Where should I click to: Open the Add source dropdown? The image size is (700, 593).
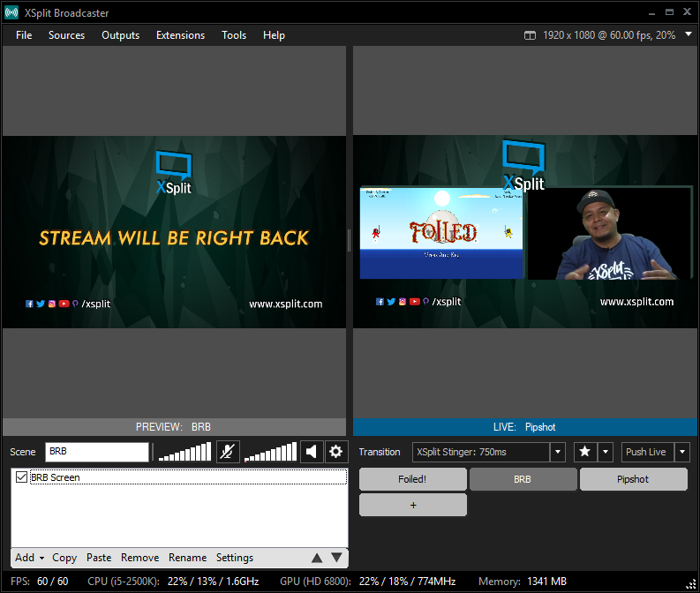point(29,558)
